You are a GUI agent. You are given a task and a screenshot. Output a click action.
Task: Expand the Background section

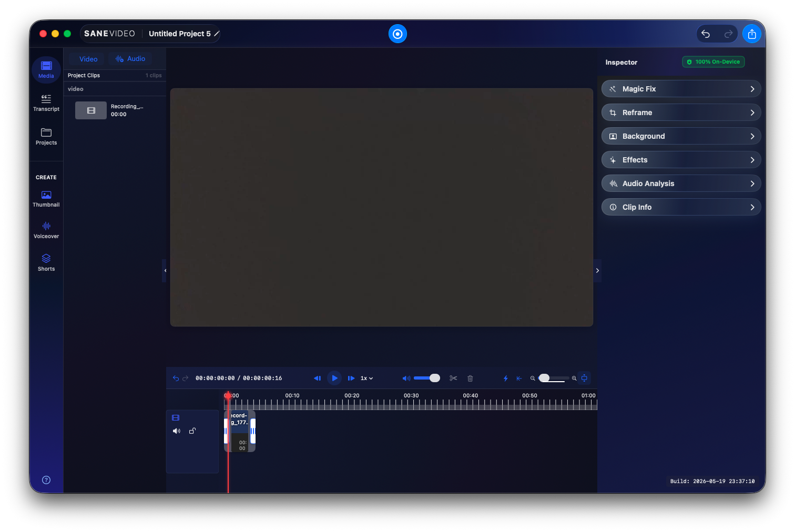pos(681,136)
